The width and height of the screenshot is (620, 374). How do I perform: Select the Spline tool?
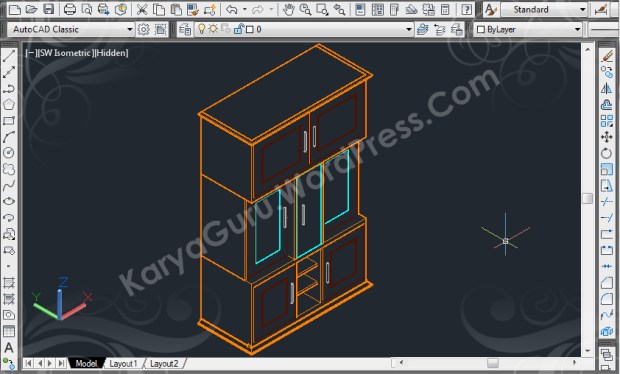9,185
